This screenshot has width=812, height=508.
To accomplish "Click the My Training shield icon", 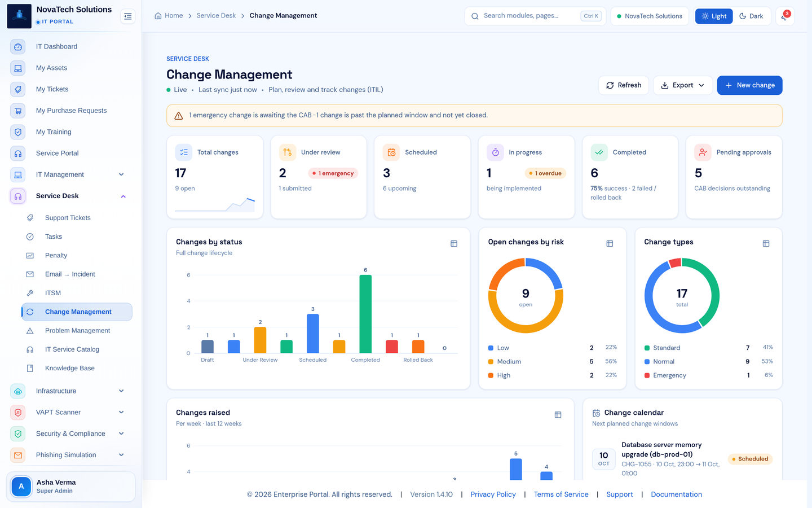I will (x=18, y=132).
